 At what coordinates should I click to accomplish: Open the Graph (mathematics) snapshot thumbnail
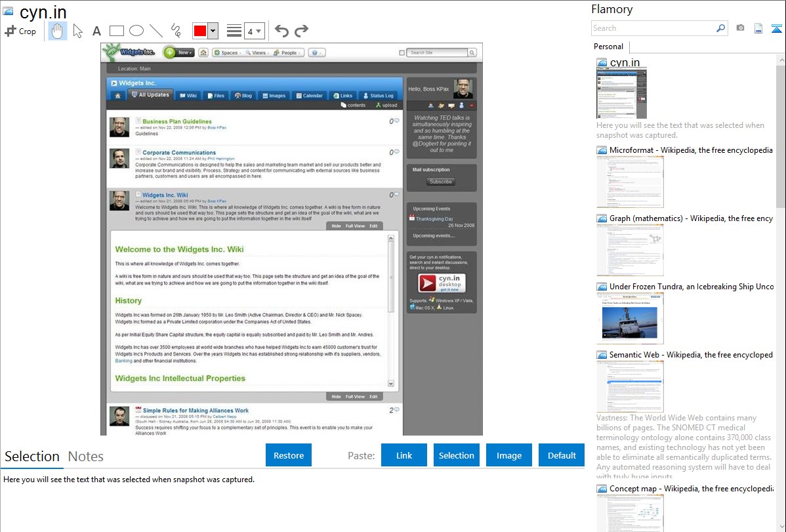(x=630, y=250)
